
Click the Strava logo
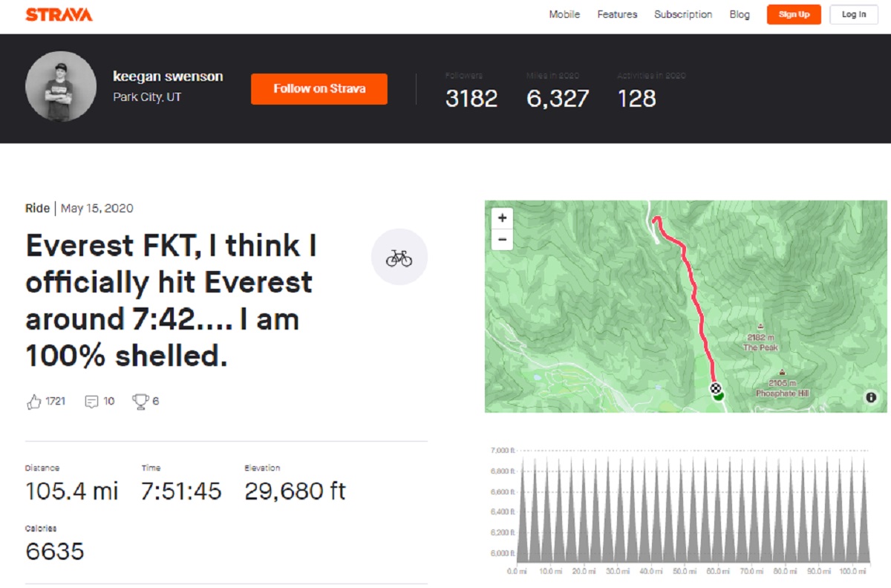point(59,15)
